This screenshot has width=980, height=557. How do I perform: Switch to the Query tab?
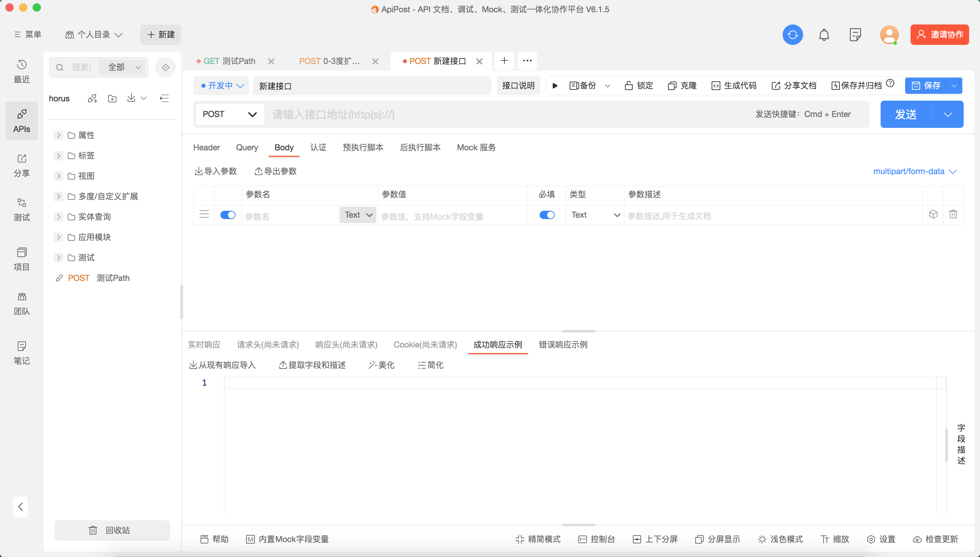[247, 147]
